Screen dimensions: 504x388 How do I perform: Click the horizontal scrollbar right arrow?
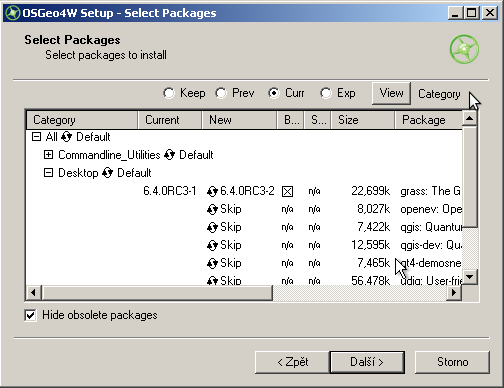[454, 293]
